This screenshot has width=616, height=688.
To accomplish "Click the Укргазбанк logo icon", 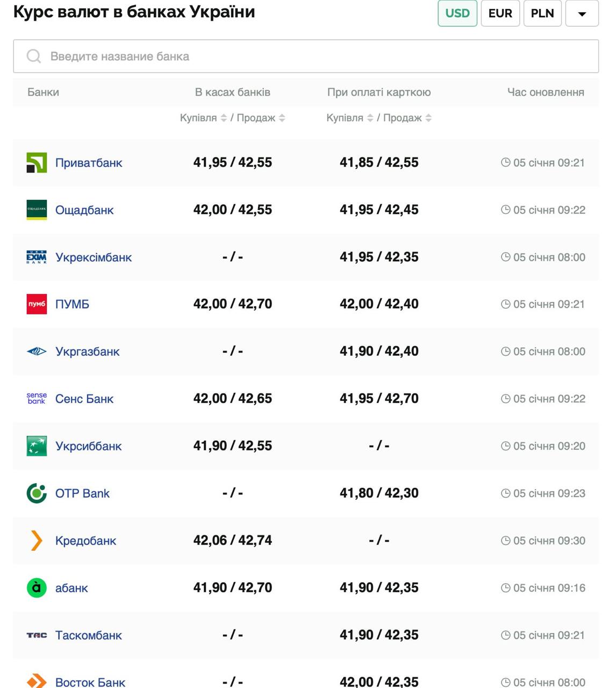I will pyautogui.click(x=37, y=352).
